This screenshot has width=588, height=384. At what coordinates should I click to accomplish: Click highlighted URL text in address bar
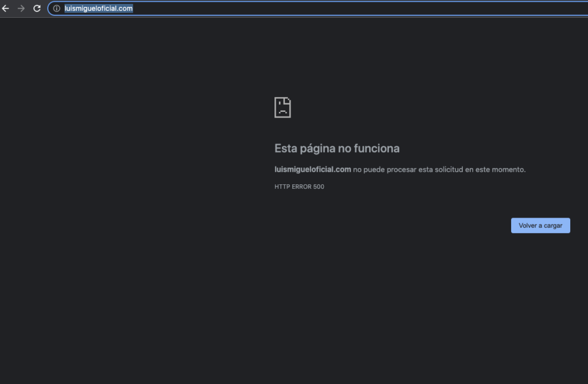98,9
